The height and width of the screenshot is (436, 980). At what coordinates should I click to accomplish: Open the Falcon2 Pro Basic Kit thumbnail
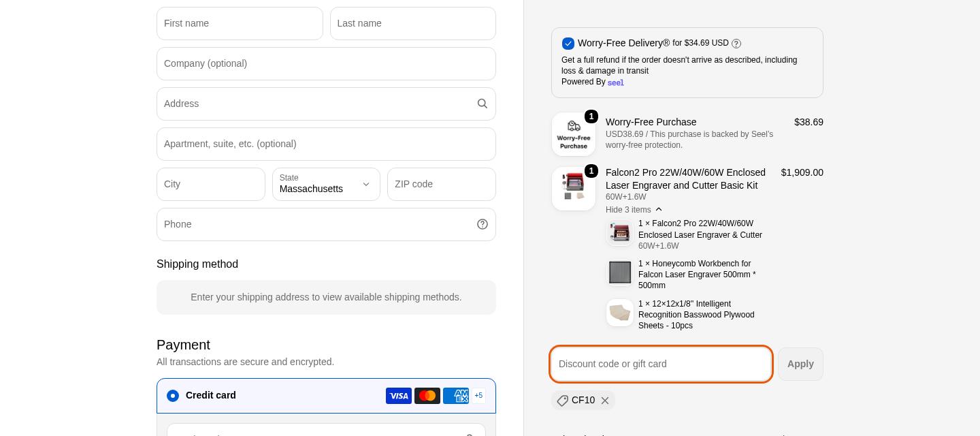click(574, 189)
